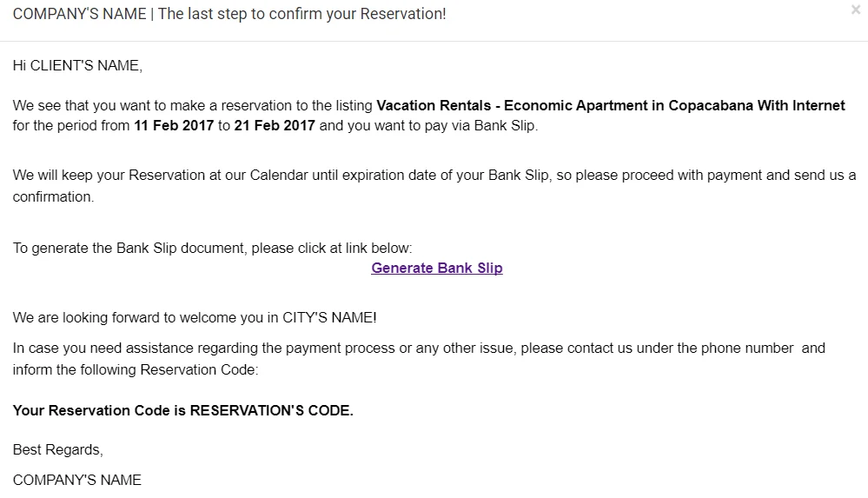Click the bold 'Your Reservation Code is' line
Screen dimensions: 868x498
[x=100, y=410]
